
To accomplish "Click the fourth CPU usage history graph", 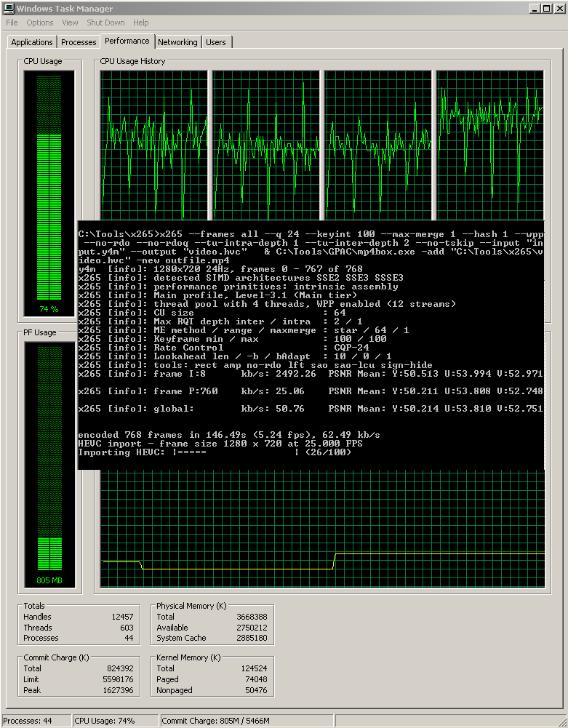I will [x=490, y=145].
